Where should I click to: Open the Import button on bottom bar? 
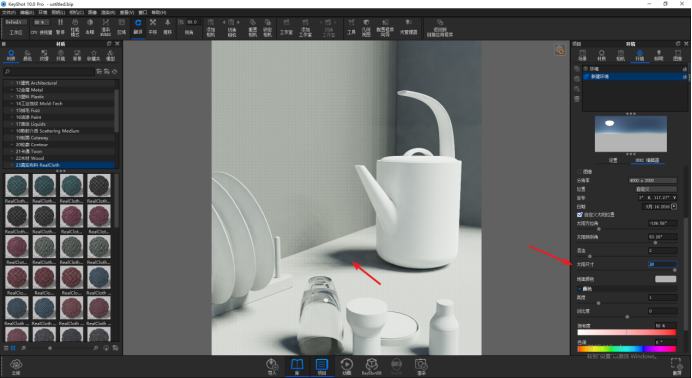click(x=272, y=367)
